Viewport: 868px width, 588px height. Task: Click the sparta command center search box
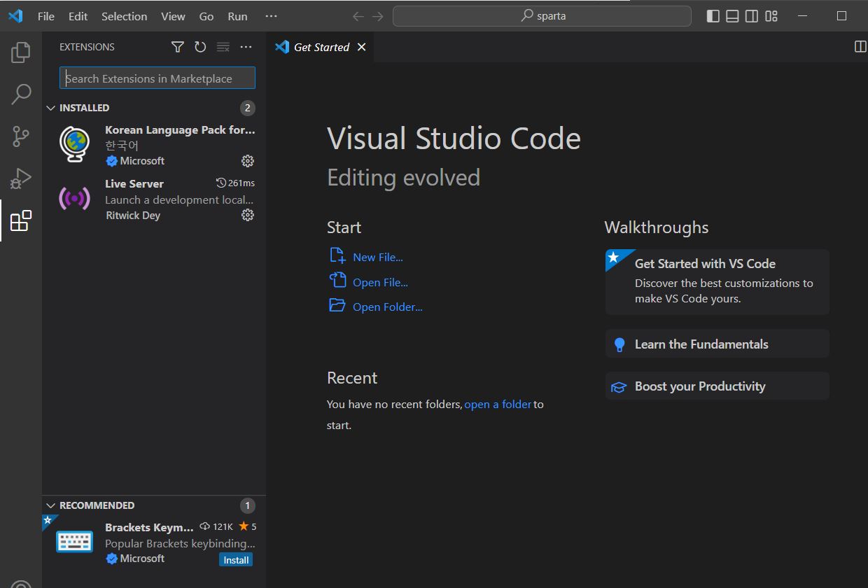point(542,16)
